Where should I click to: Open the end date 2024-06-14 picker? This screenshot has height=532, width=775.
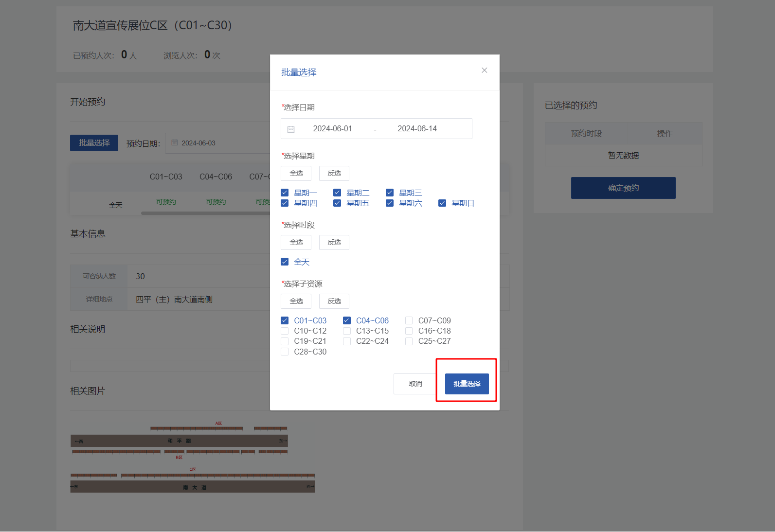[x=417, y=129]
